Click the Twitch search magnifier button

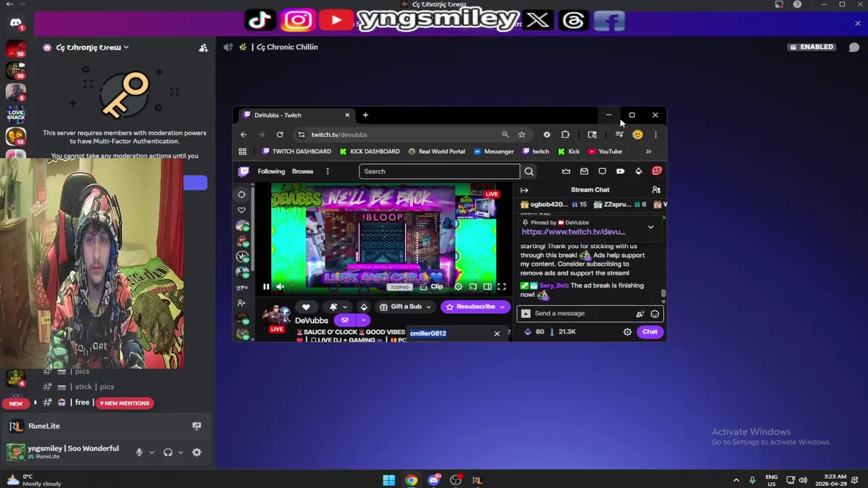[x=529, y=171]
